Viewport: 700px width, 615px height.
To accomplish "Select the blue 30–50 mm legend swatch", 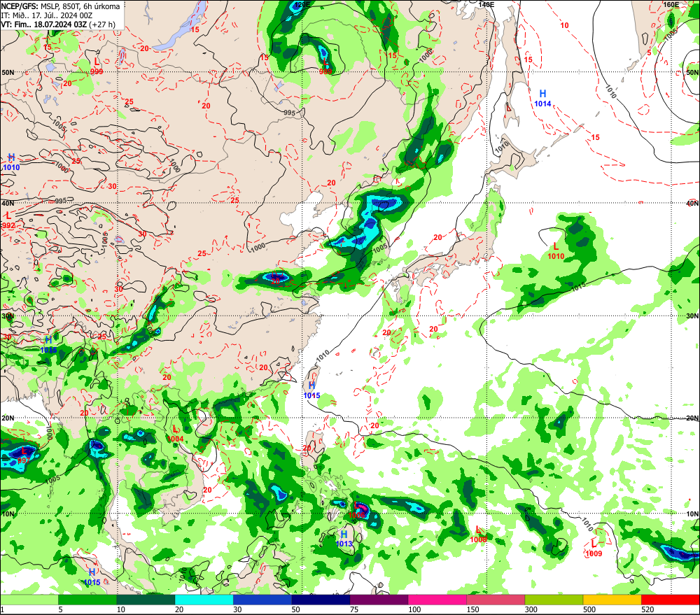I will (262, 600).
